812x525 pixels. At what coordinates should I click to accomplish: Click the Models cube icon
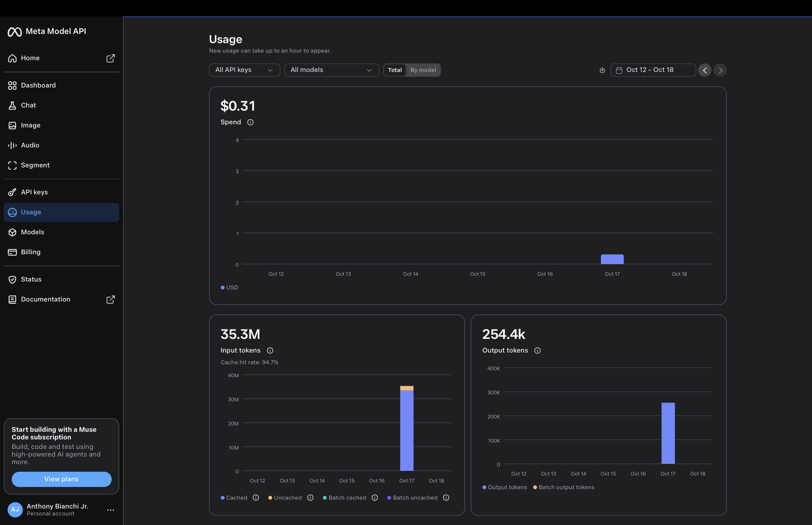[x=12, y=232]
